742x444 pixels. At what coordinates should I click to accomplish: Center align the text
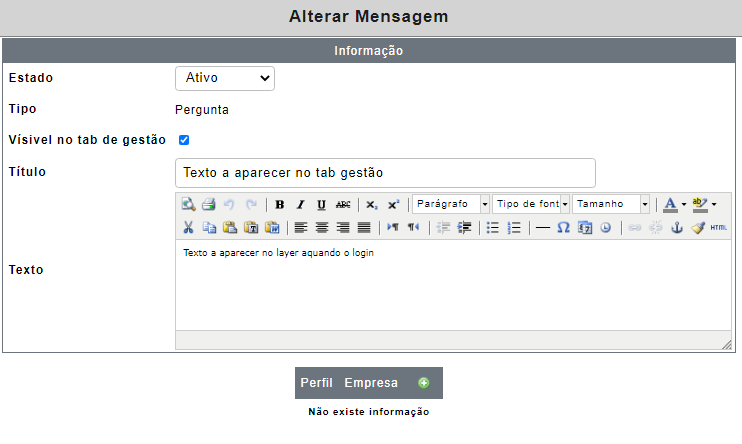click(x=322, y=228)
